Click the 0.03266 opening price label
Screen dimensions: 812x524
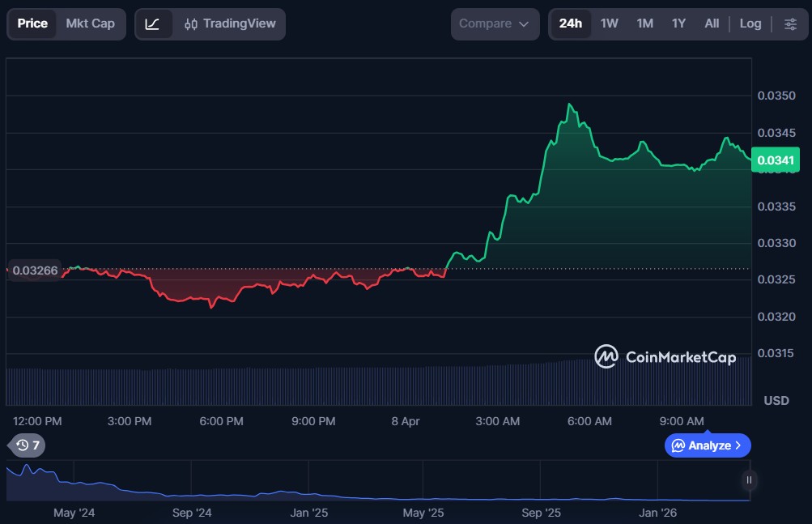(x=35, y=270)
